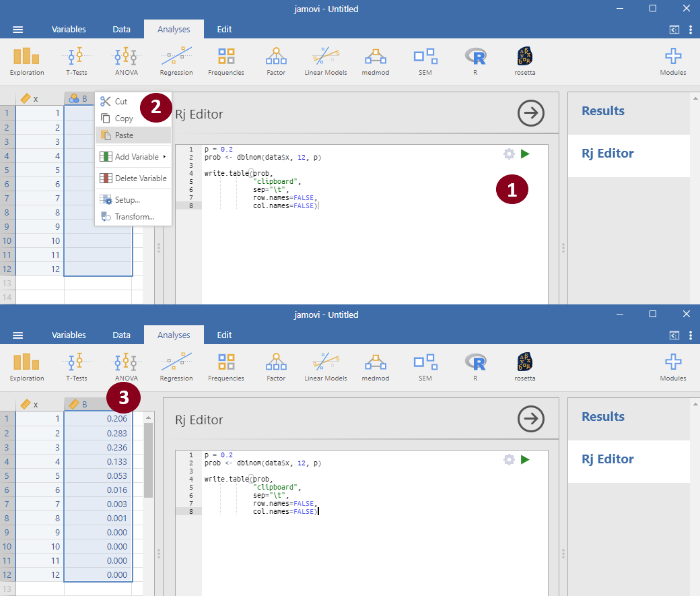Open T-Tests menu in top window

click(x=77, y=62)
